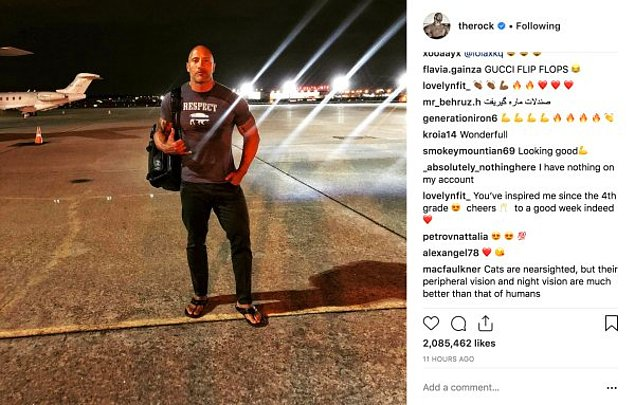Viewport: 635px width, 405px height.
Task: Click the petrovnattalia username
Action: [455, 237]
